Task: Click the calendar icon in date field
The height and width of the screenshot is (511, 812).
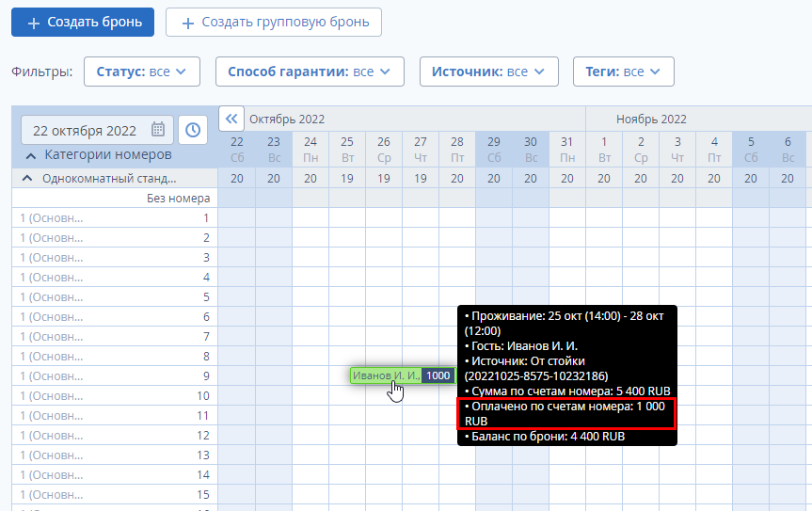Action: (x=158, y=130)
